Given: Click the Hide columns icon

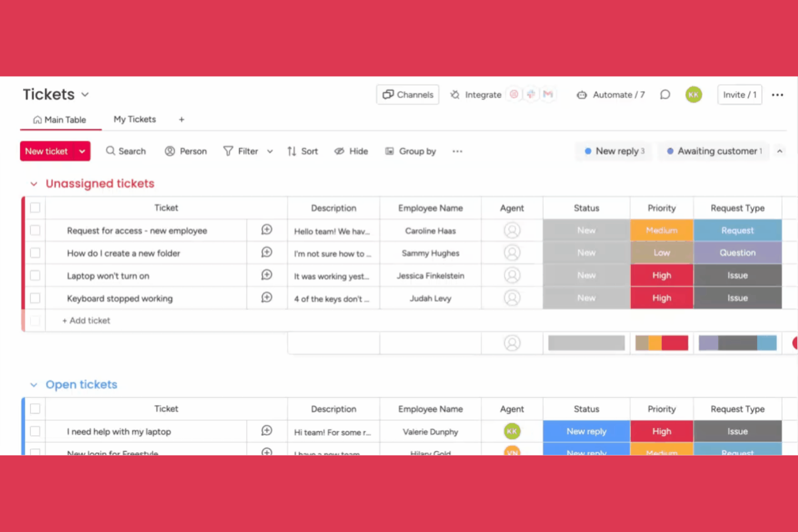Looking at the screenshot, I should (340, 151).
